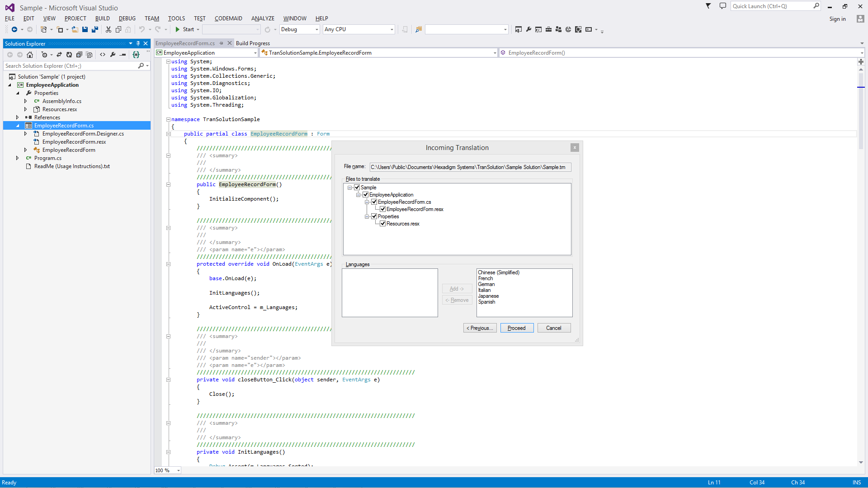Click the account avatar icon next to Sign in
The width and height of the screenshot is (868, 488).
coord(860,19)
